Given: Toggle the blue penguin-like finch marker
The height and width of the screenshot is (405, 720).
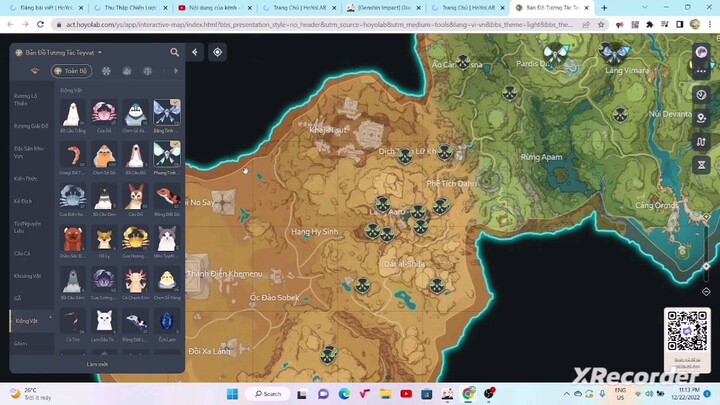Looking at the screenshot, I should [x=135, y=113].
